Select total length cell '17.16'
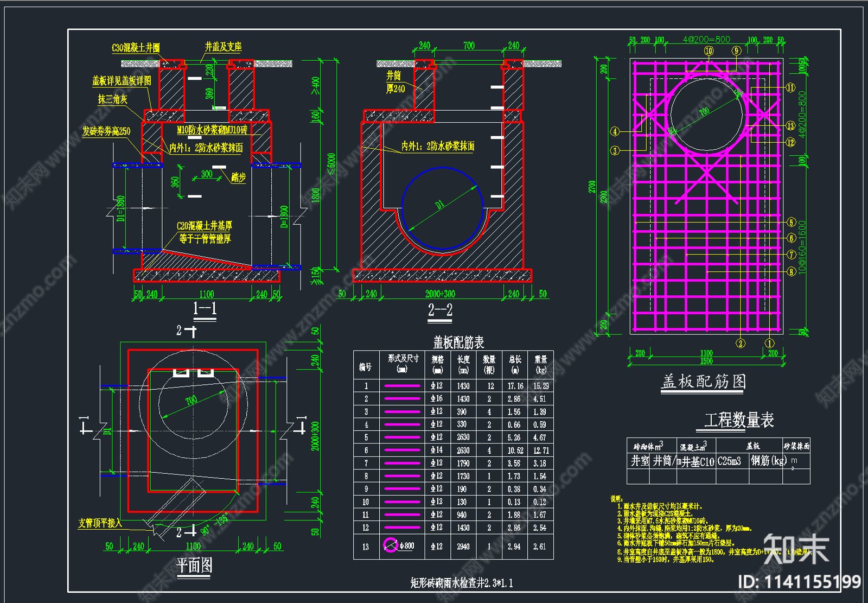 point(515,386)
